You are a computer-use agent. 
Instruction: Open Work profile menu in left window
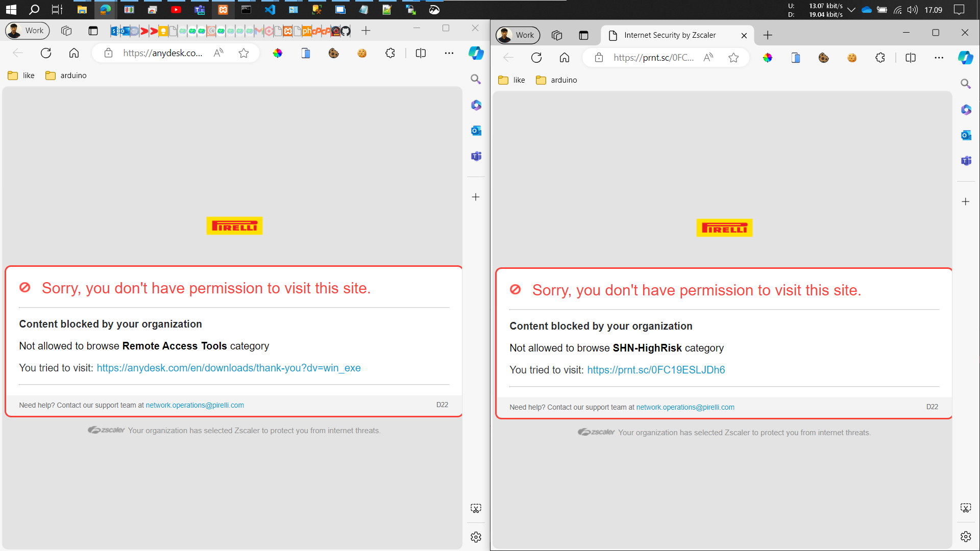(28, 31)
